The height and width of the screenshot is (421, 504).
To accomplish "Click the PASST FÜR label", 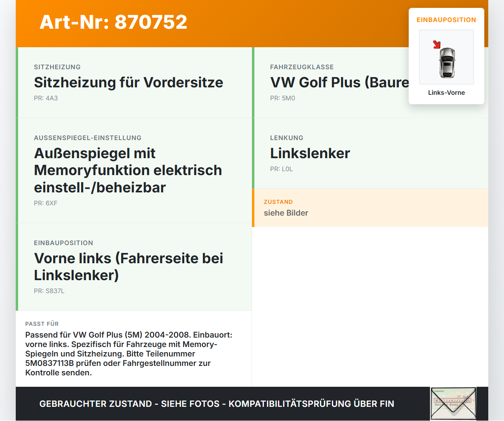I will pos(42,324).
